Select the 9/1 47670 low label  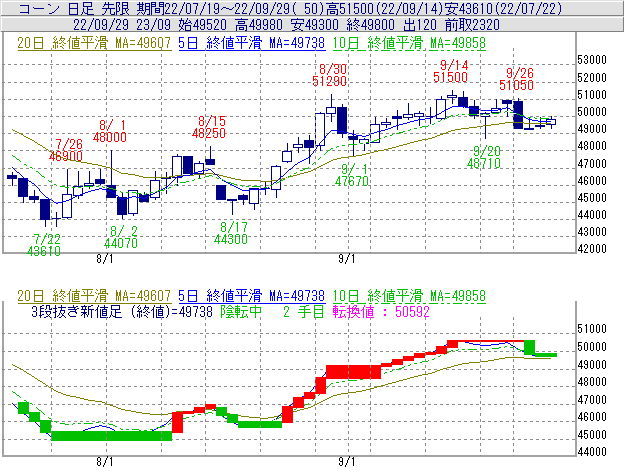[x=352, y=175]
